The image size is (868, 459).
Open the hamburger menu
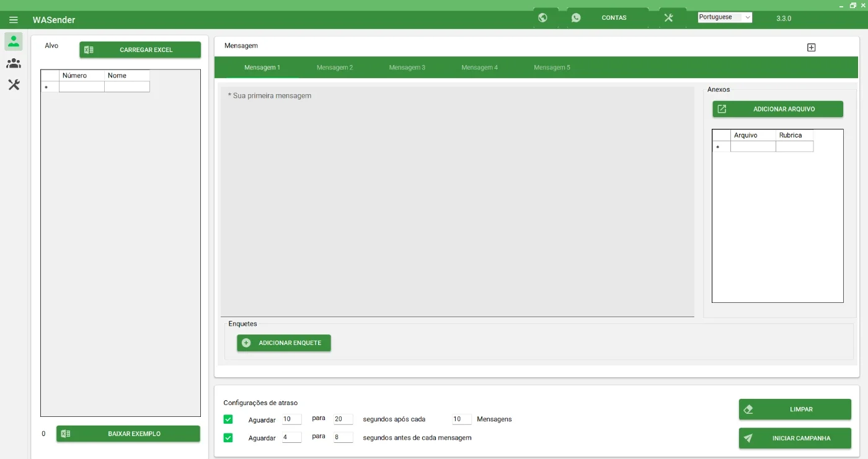[14, 20]
